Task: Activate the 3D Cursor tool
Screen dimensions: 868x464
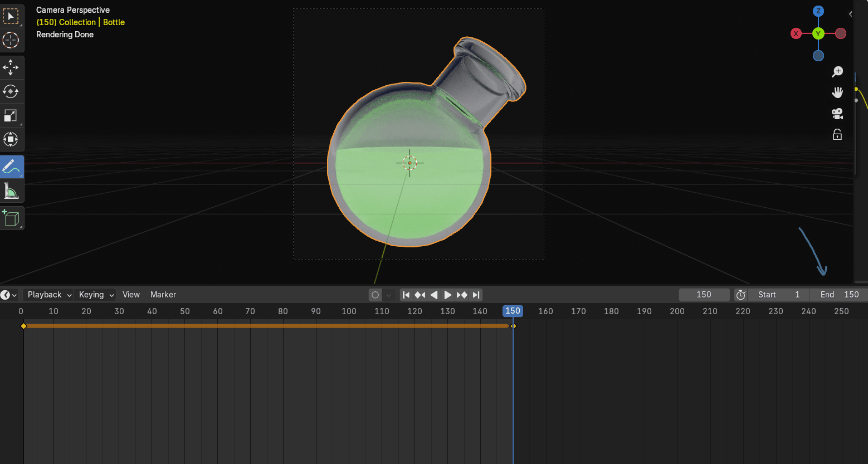Action: click(x=11, y=41)
